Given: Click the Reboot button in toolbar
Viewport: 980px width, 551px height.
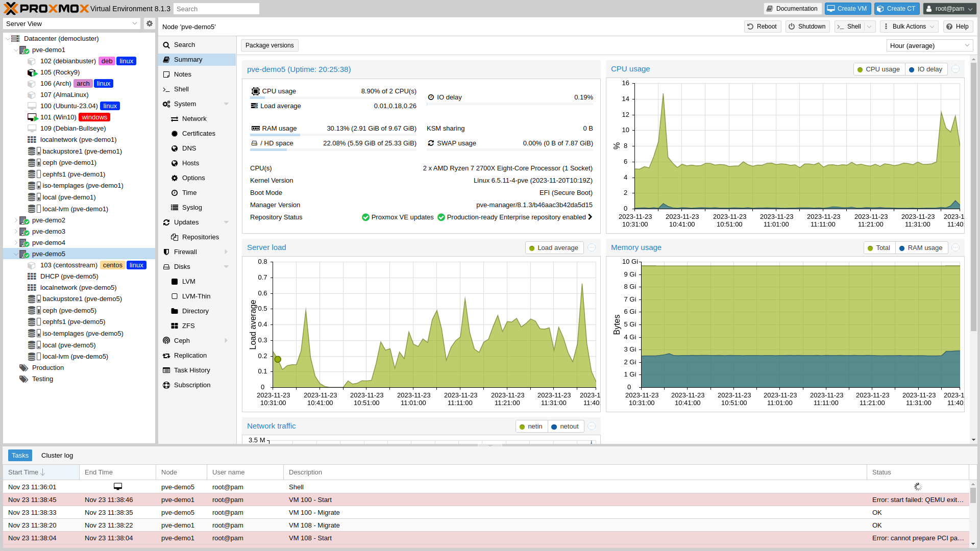Looking at the screenshot, I should (761, 26).
